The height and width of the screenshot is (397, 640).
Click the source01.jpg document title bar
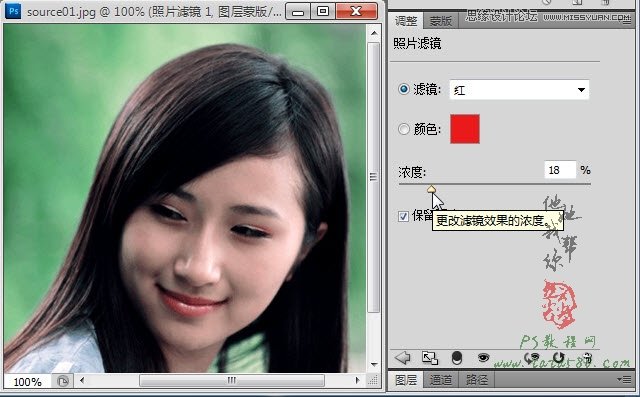click(154, 11)
